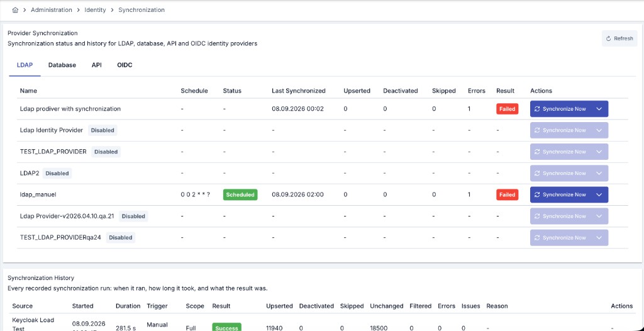This screenshot has width=644, height=331.
Task: Click Success badge in Keycloak Load Test row
Action: click(x=226, y=328)
